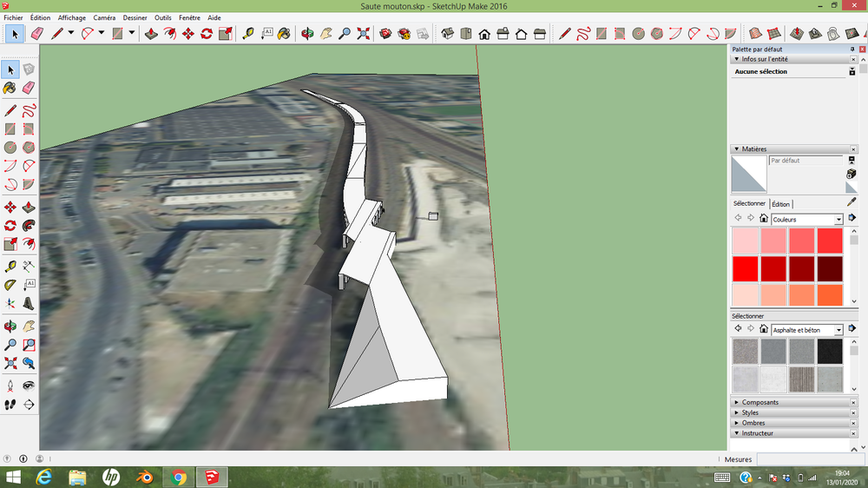The image size is (868, 488).
Task: Collapse the Infos sur l'entité panel
Action: (737, 59)
